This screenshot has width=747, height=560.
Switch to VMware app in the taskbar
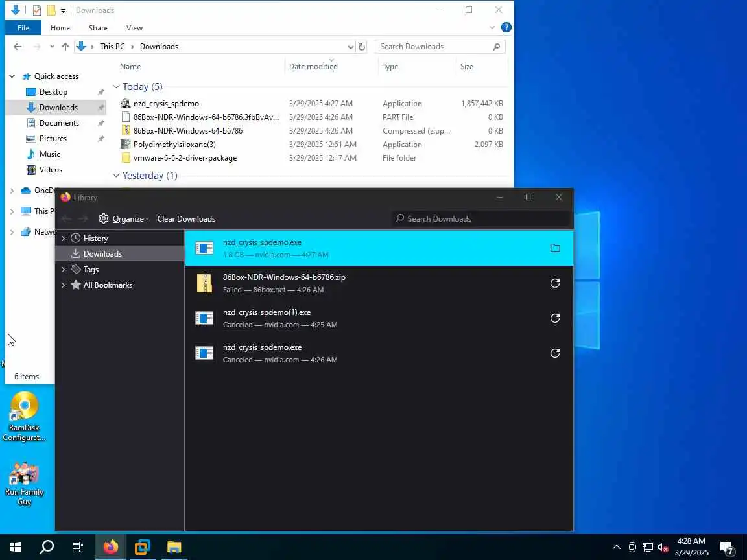(x=142, y=546)
